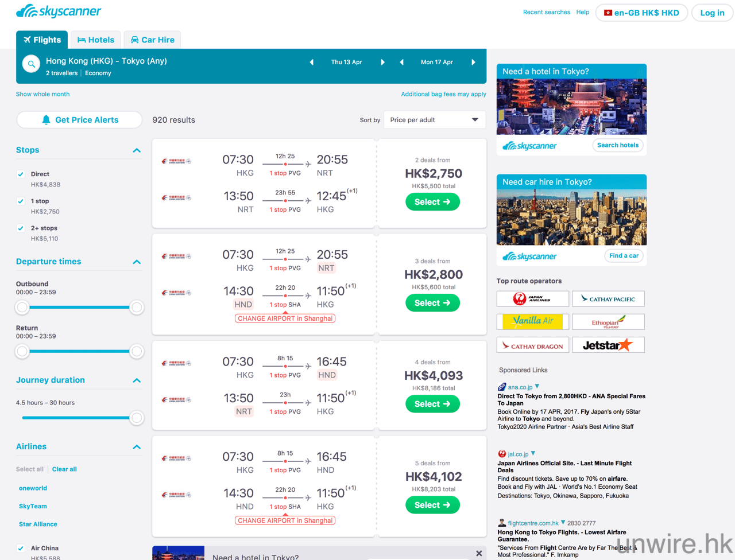Viewport: 735px width, 560px height.
Task: Close the hotel banner at bottom
Action: coord(479,553)
